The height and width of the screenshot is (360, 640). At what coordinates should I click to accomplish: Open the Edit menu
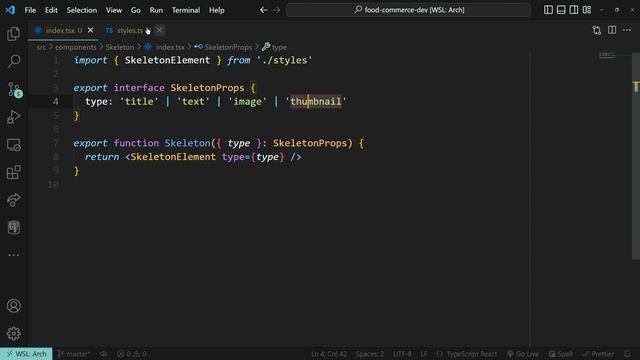coord(51,10)
